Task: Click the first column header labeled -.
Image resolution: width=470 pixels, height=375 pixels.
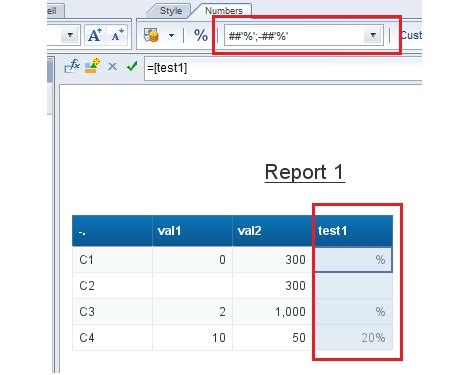Action: pyautogui.click(x=112, y=231)
